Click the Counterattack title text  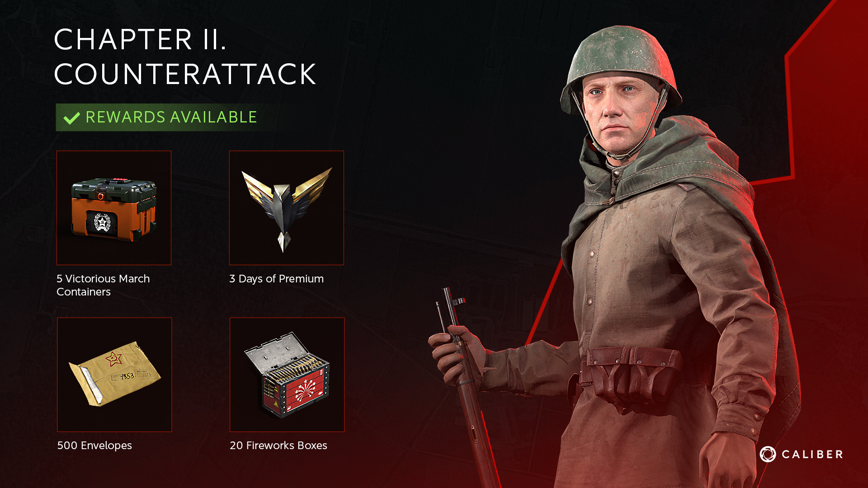[185, 74]
